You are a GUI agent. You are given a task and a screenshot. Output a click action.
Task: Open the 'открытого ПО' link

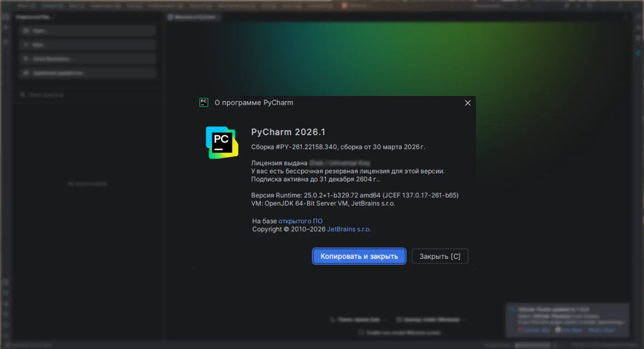click(x=300, y=221)
